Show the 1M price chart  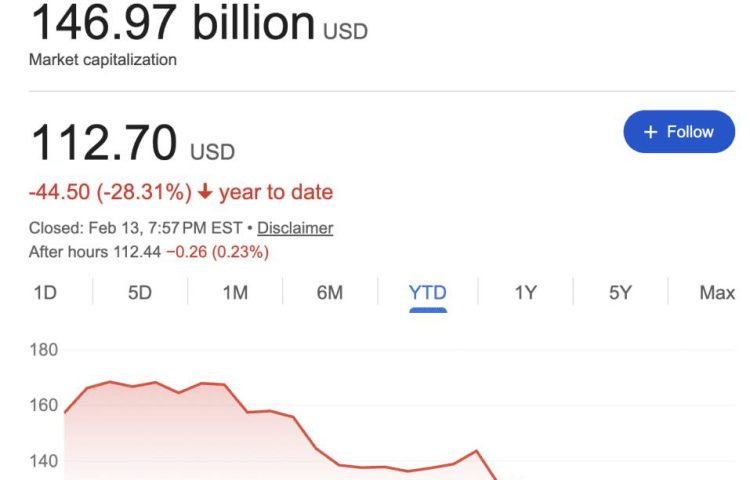235,293
